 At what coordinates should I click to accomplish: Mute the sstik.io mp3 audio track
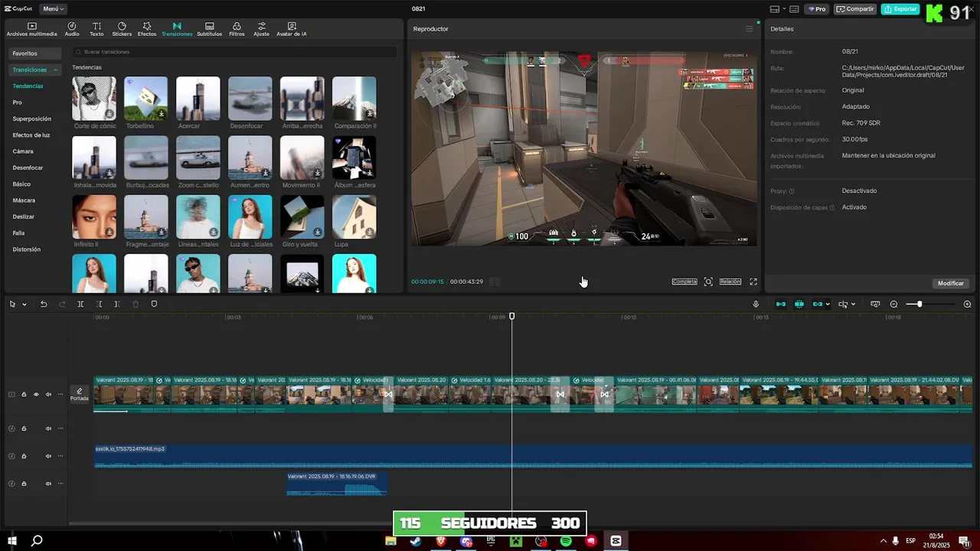[48, 456]
